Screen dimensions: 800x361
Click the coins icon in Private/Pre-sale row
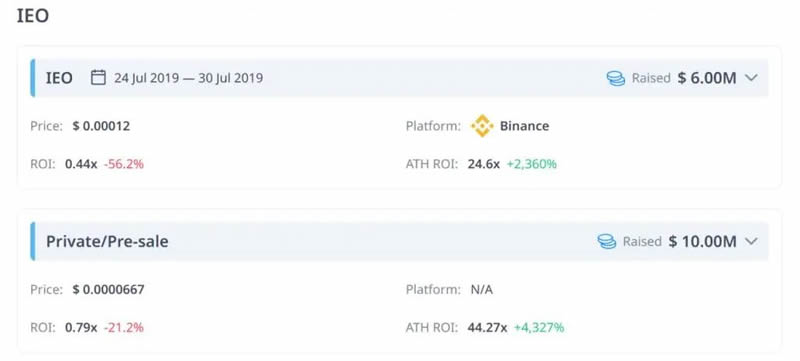coord(607,241)
